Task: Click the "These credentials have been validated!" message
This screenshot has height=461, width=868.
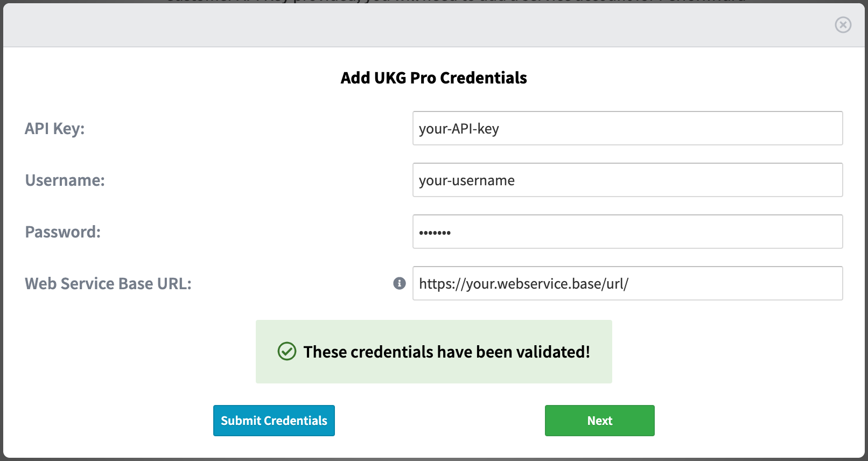Action: (x=446, y=352)
